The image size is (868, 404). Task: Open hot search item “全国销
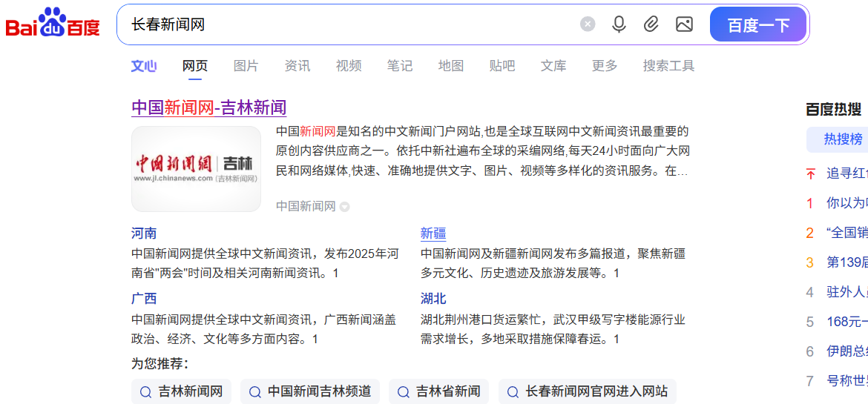click(847, 233)
